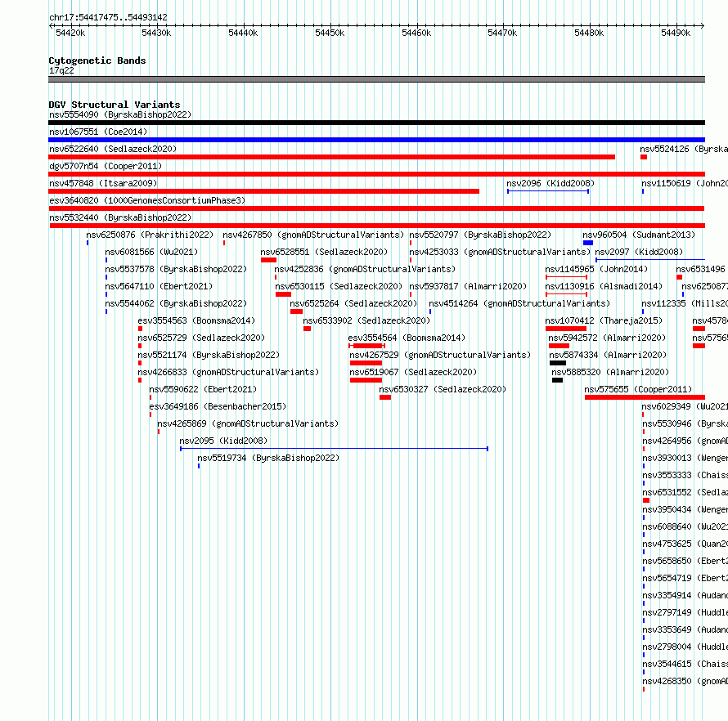The height and width of the screenshot is (721, 728).
Task: Select nsv6519067 (Sedlazeck2020) label
Action: point(413,372)
